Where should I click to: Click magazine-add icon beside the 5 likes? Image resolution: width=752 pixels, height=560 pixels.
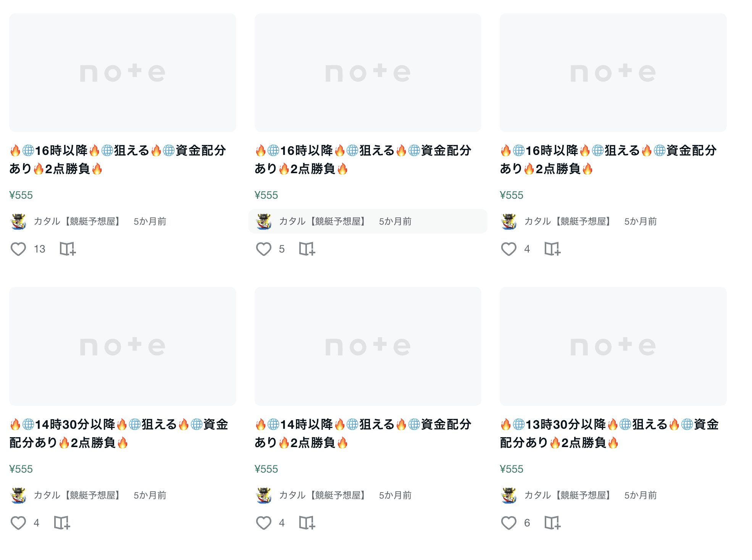[307, 249]
